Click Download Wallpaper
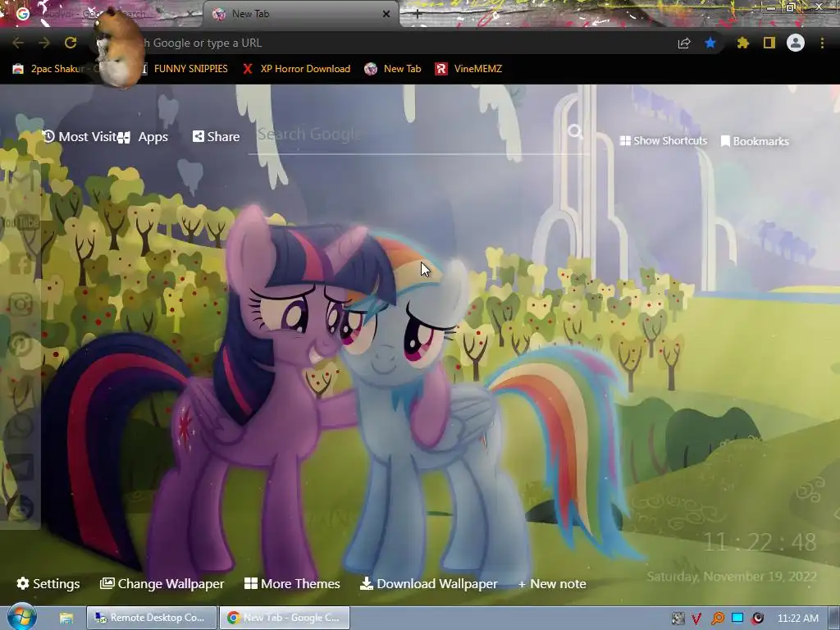This screenshot has height=630, width=840. (428, 583)
